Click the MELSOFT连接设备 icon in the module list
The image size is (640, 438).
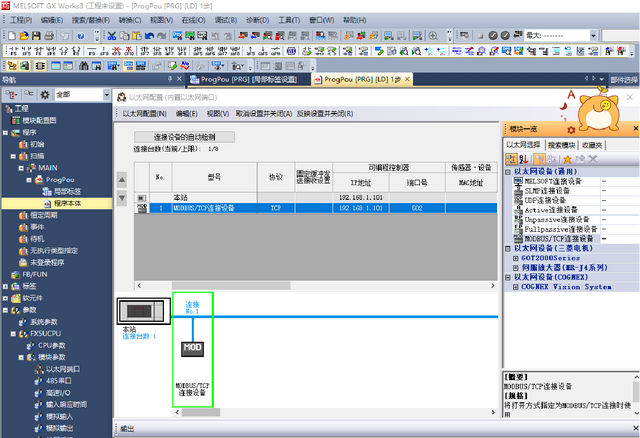coord(517,180)
